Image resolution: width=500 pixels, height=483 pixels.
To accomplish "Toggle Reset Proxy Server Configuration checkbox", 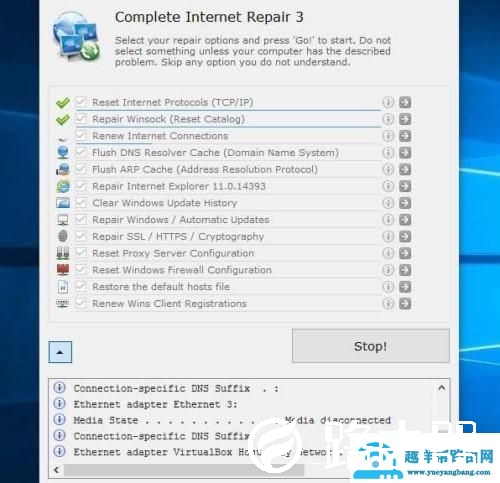I will pos(81,253).
